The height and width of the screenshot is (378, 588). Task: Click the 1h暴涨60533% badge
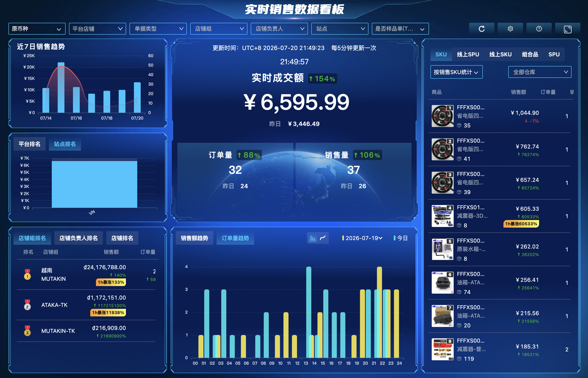pyautogui.click(x=521, y=224)
